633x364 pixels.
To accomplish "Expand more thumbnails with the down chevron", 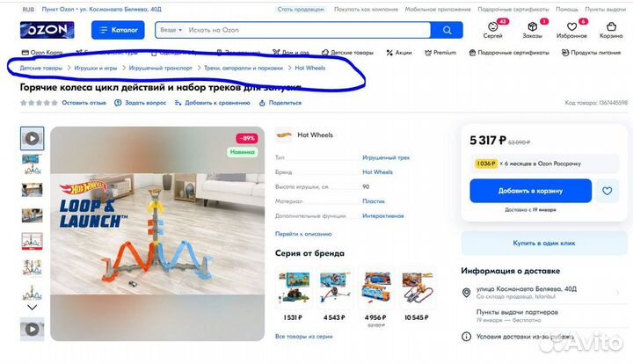I will (32, 307).
